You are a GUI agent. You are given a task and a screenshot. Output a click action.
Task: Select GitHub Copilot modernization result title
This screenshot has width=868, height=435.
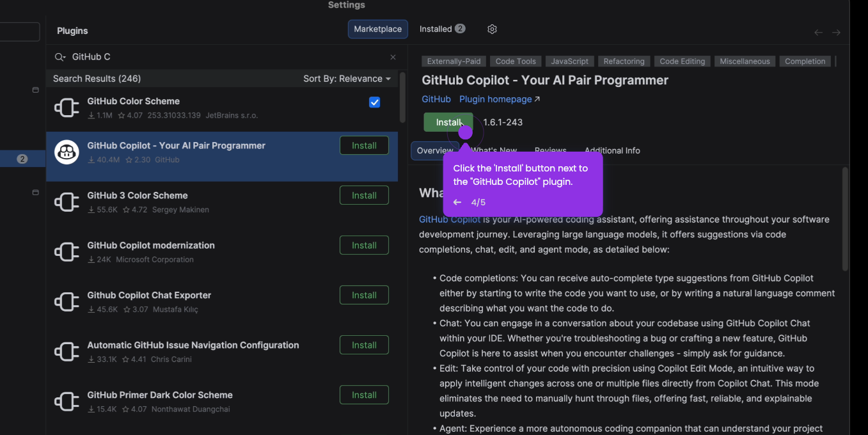point(151,245)
